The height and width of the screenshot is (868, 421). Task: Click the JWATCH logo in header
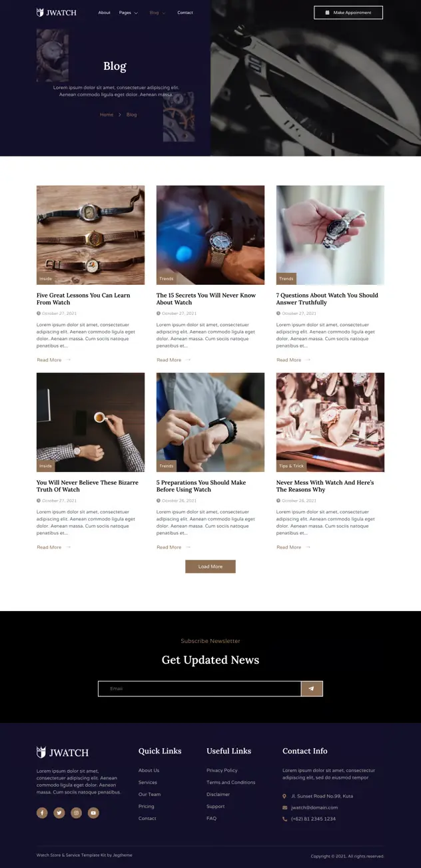click(x=57, y=12)
